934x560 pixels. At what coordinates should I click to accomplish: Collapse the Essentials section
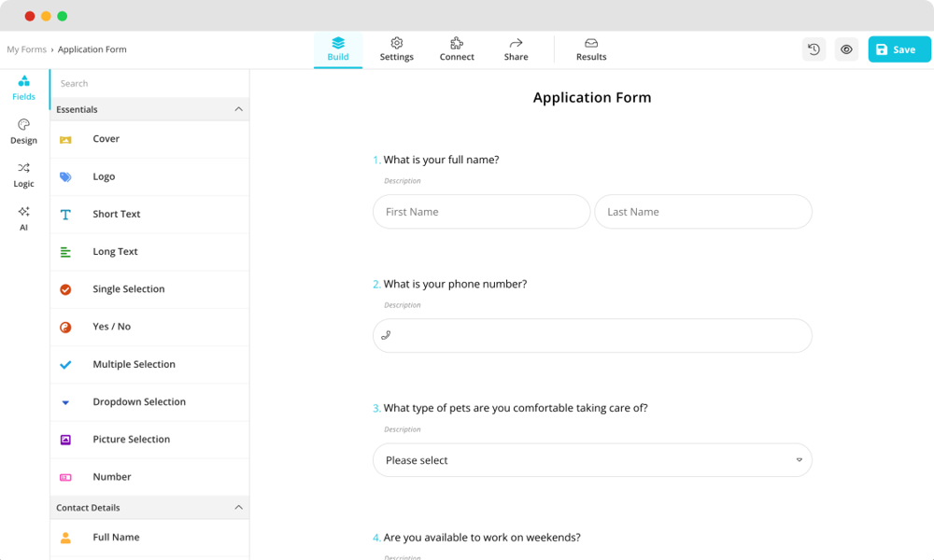pyautogui.click(x=239, y=109)
